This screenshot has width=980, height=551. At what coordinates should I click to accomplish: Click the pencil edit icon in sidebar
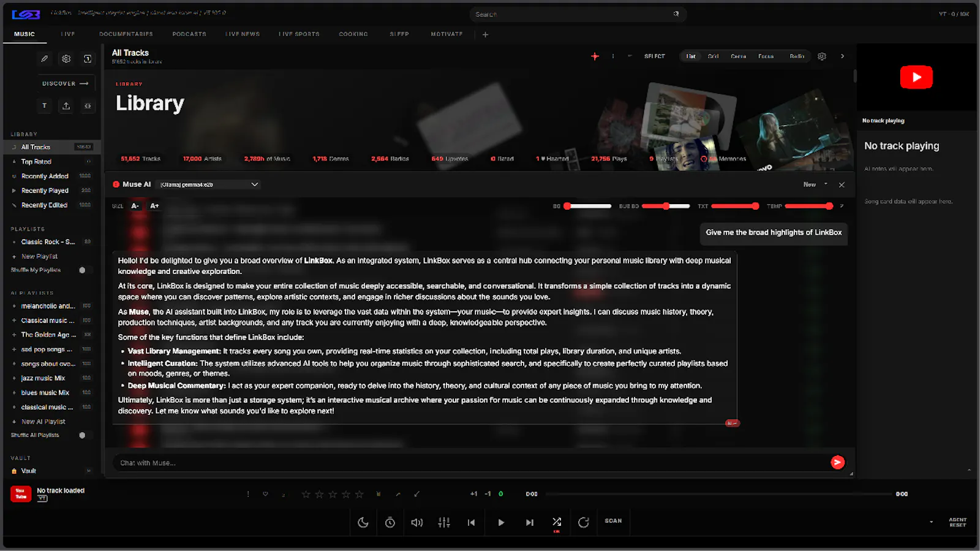coord(44,59)
